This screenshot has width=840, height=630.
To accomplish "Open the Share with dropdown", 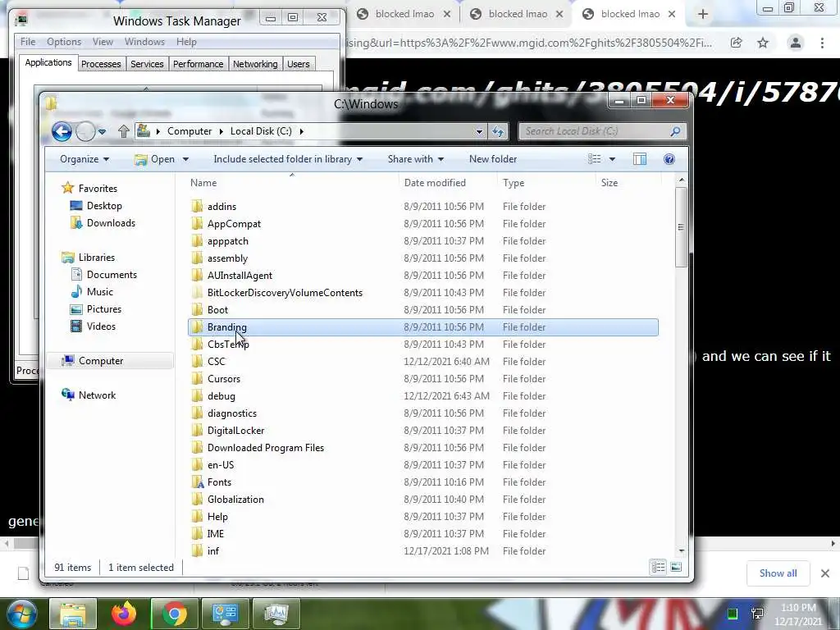I will pos(416,159).
